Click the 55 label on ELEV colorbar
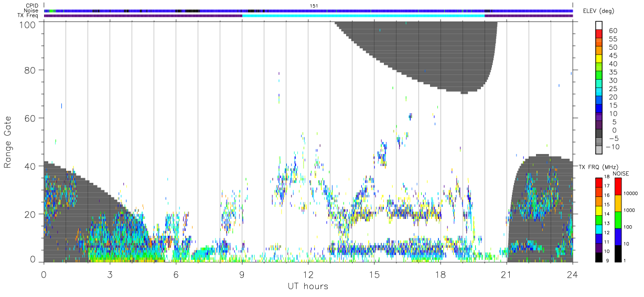Viewport: 644px width, 297px height. pos(613,39)
